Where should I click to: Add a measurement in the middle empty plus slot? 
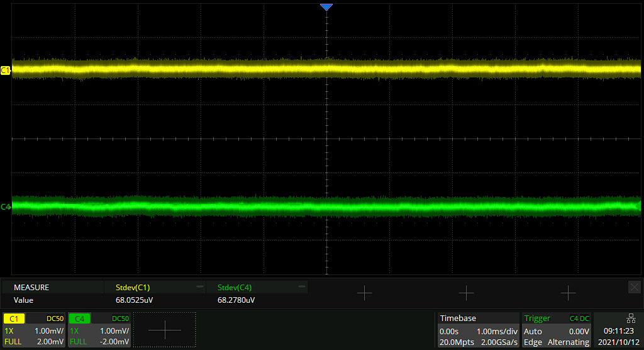[x=466, y=293]
